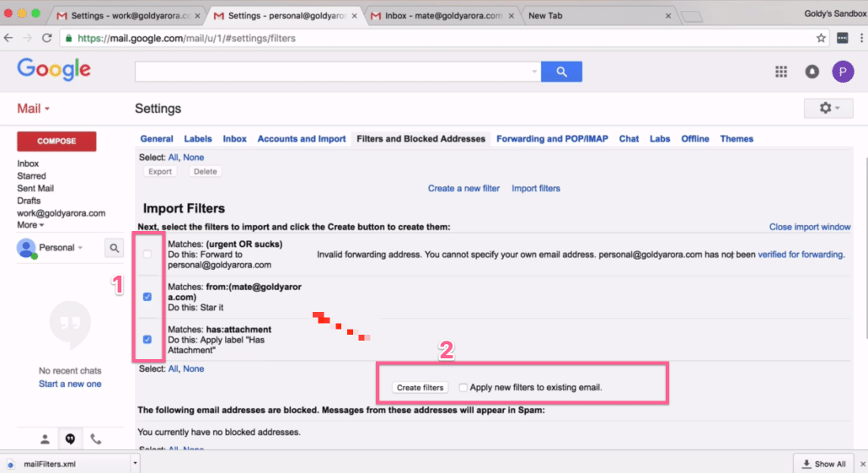This screenshot has width=868, height=473.
Task: Click the browser address bar URL
Action: pos(186,38)
